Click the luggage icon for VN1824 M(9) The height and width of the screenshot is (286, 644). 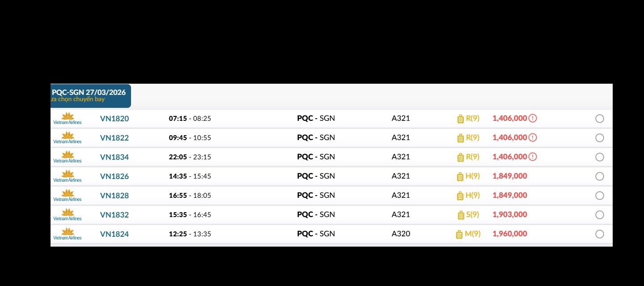point(459,235)
